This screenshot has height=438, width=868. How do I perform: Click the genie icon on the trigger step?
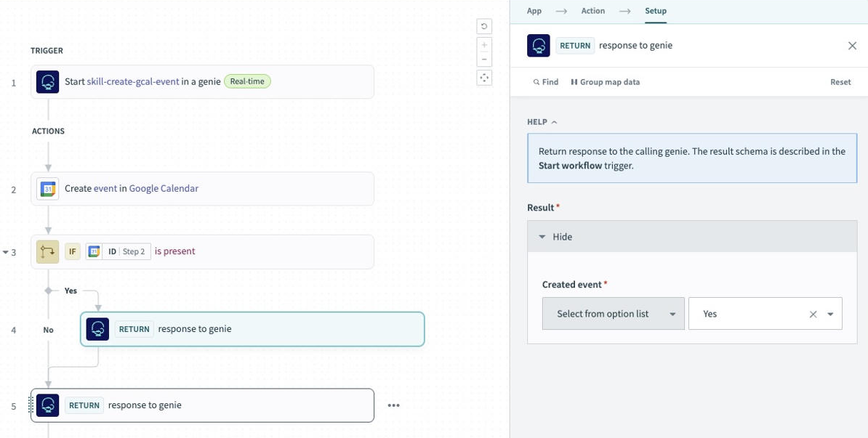coord(48,82)
